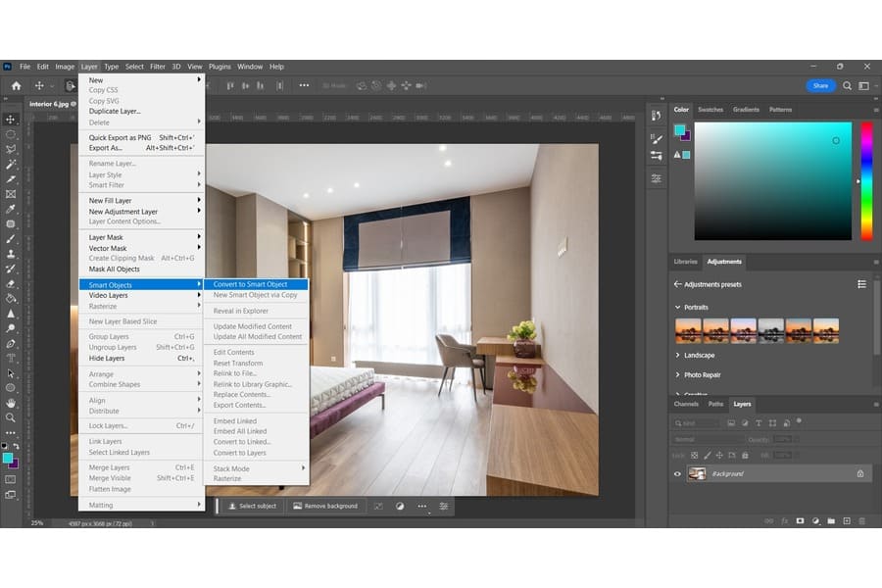The width and height of the screenshot is (882, 588).
Task: Click the Share button
Action: [x=820, y=85]
